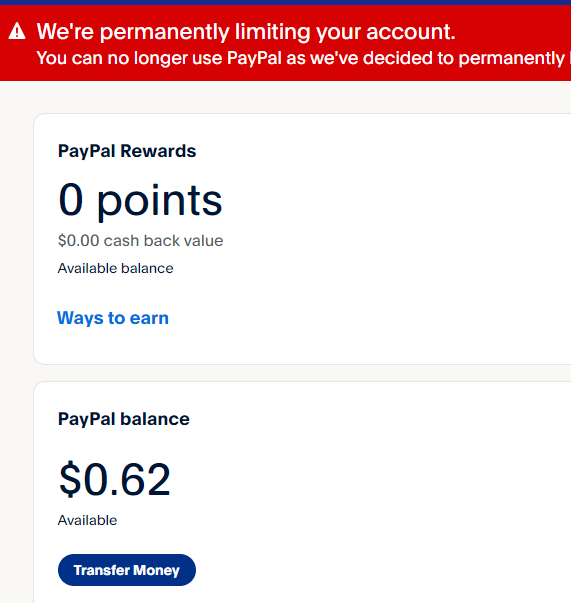The width and height of the screenshot is (571, 603).
Task: Click the warning triangle icon in red banner
Action: click(x=17, y=31)
